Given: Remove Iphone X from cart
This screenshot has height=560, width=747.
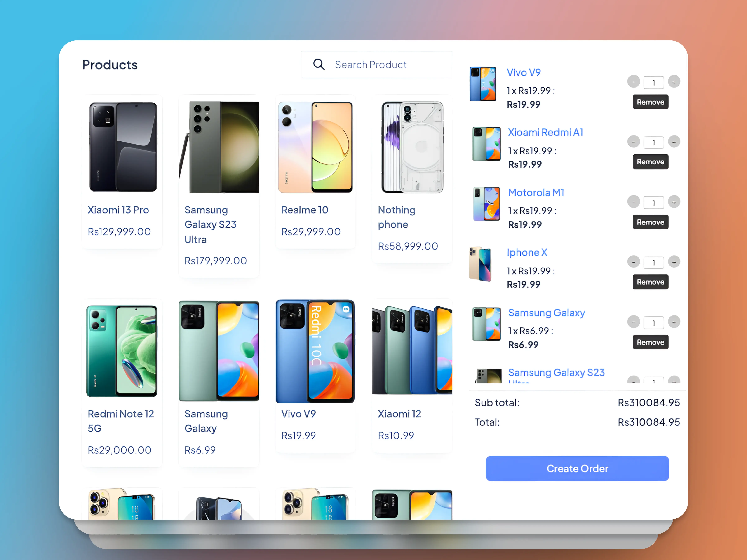Looking at the screenshot, I should [x=650, y=282].
